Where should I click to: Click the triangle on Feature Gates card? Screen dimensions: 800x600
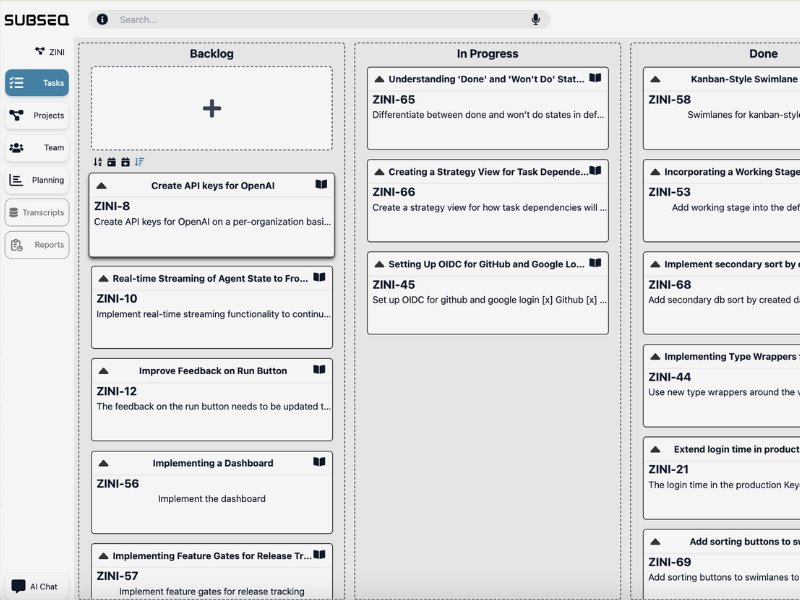point(104,556)
